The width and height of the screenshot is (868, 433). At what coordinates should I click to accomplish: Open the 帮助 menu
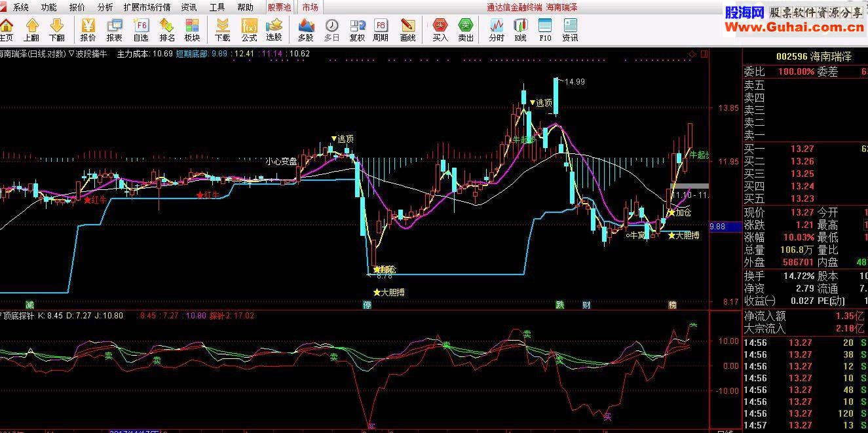tap(245, 8)
